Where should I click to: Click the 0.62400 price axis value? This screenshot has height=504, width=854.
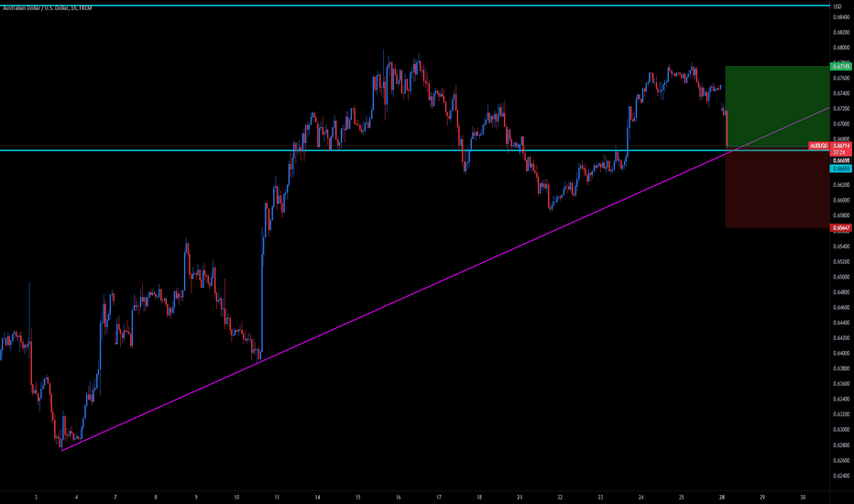tap(841, 475)
